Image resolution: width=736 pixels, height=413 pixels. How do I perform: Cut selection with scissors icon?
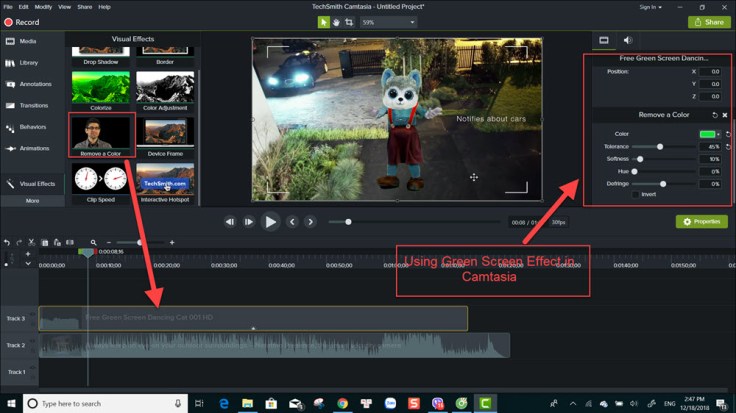pyautogui.click(x=31, y=243)
